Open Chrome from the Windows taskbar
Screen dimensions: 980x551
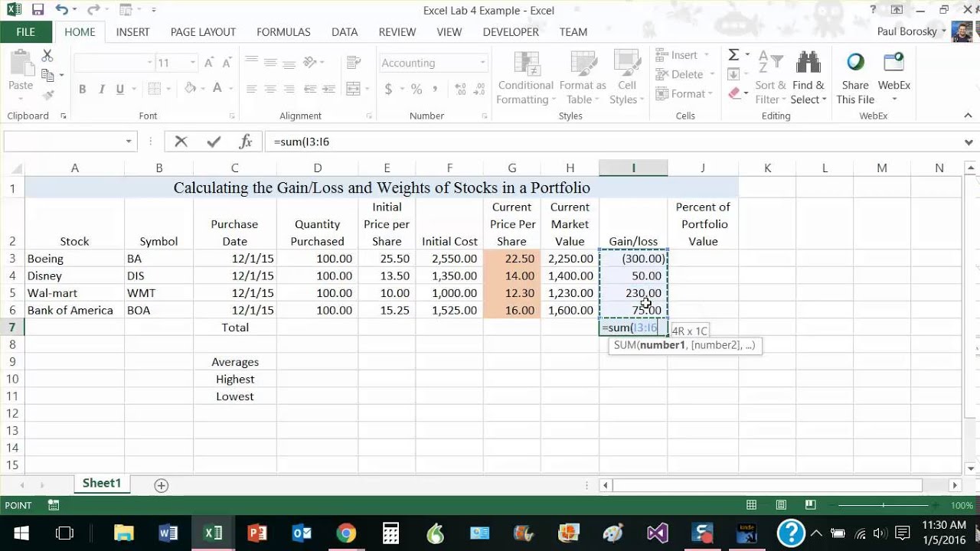pyautogui.click(x=346, y=533)
